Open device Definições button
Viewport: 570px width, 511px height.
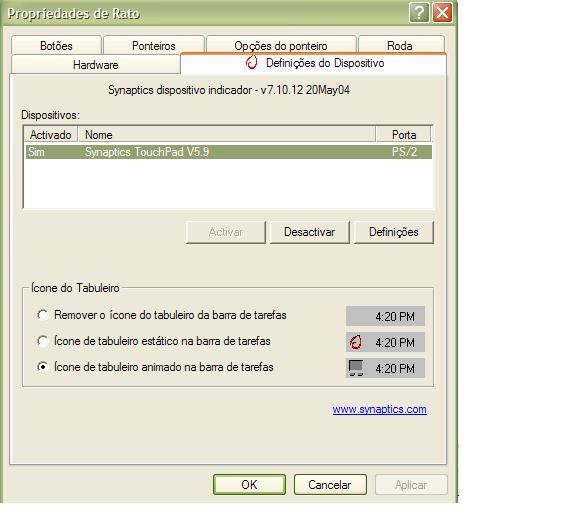coord(394,232)
